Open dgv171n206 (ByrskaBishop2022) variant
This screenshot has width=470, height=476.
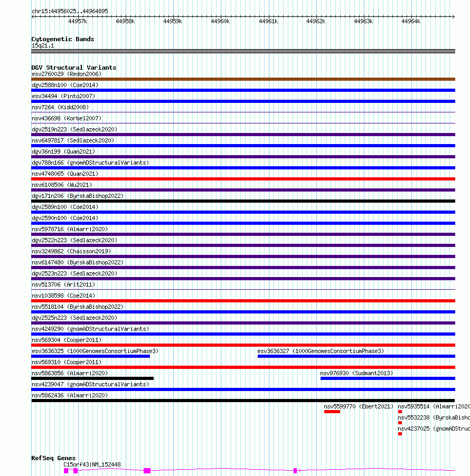pyautogui.click(x=78, y=196)
